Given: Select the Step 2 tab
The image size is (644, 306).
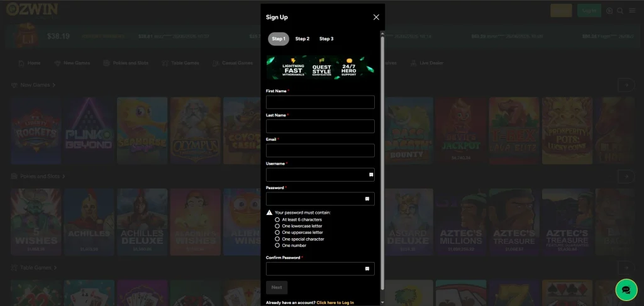Looking at the screenshot, I should pyautogui.click(x=303, y=39).
